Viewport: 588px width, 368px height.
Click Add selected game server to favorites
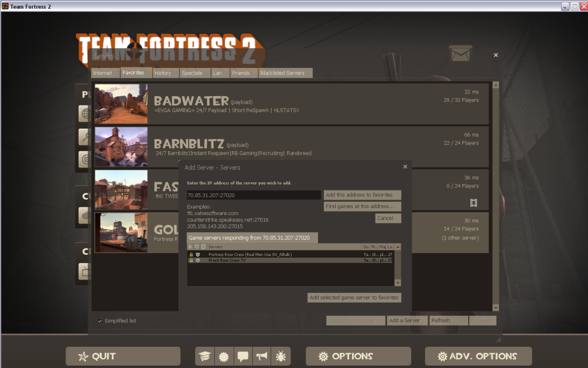(354, 298)
